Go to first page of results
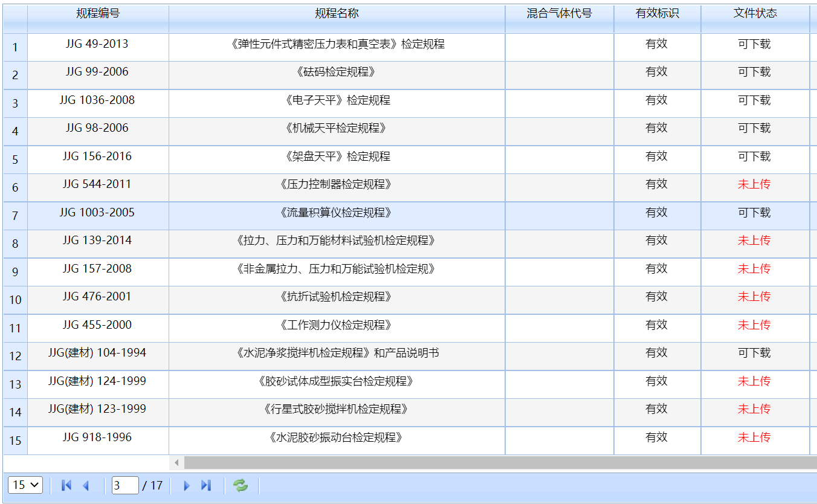The width and height of the screenshot is (817, 504). coord(66,485)
